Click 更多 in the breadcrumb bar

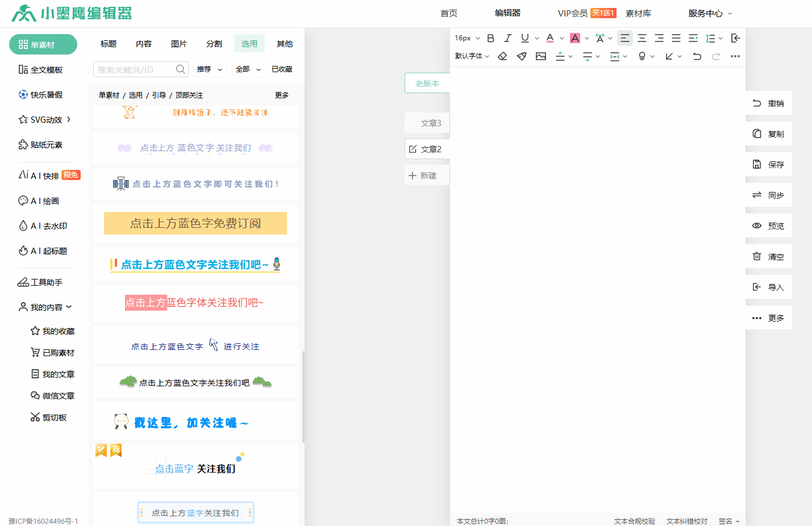coord(282,95)
